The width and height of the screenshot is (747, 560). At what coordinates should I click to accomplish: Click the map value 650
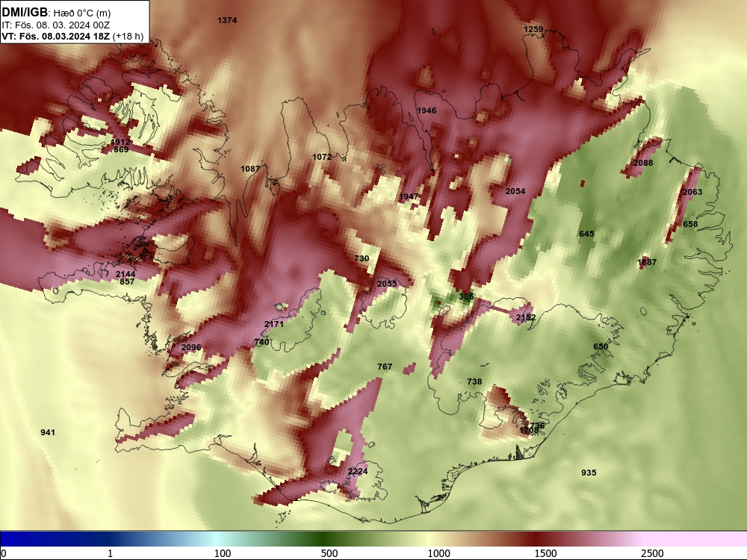coord(601,346)
